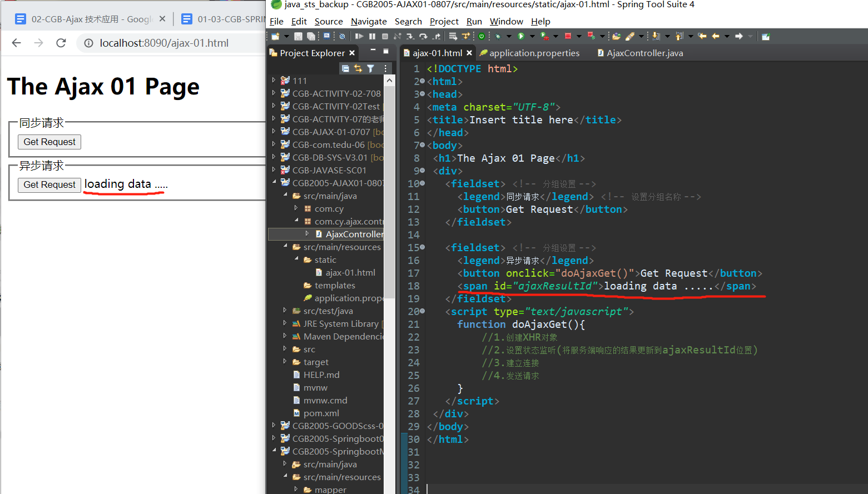This screenshot has height=494, width=868.
Task: Click the Last Edit Location icon
Action: click(702, 36)
